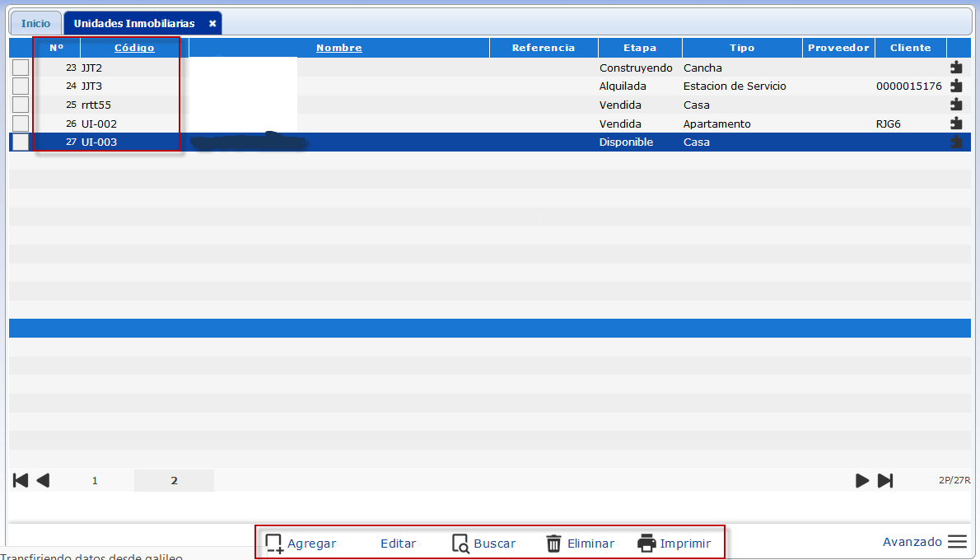Click the Disponible stage cell
Viewport: 980px width, 560px height.
[626, 142]
